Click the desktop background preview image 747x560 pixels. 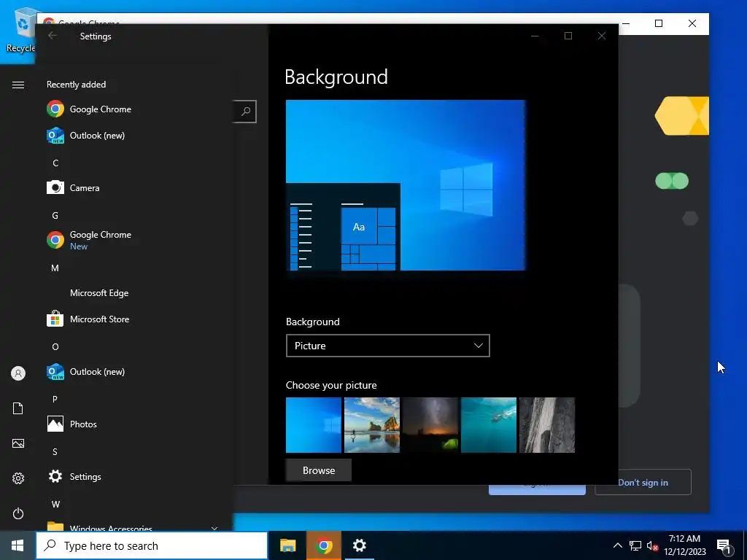point(406,185)
